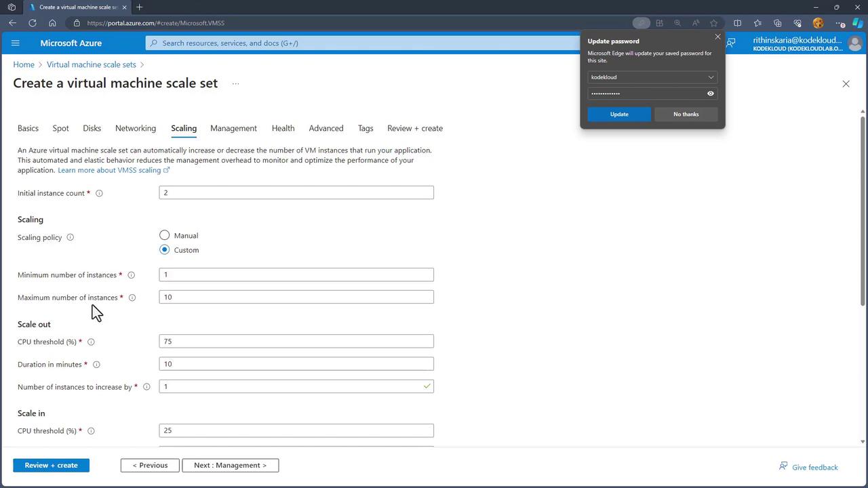This screenshot has width=868, height=488.
Task: Show info for Number of instances to increase by
Action: coord(146,387)
